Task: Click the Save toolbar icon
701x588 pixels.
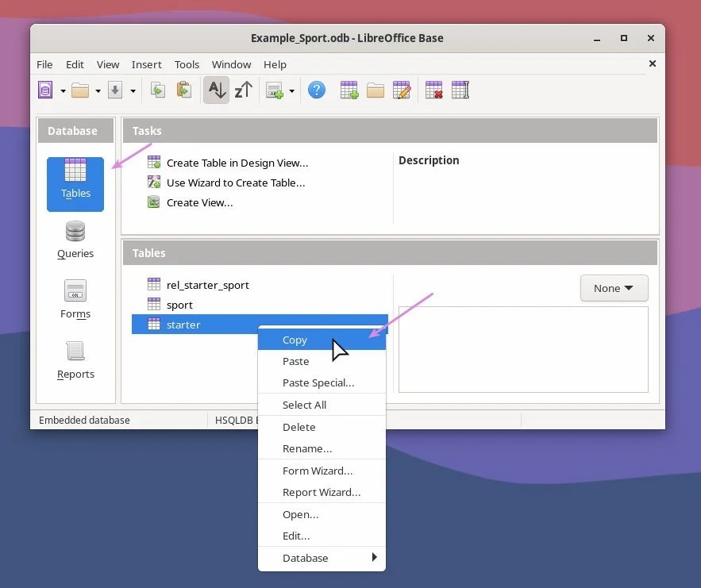Action: pyautogui.click(x=115, y=90)
